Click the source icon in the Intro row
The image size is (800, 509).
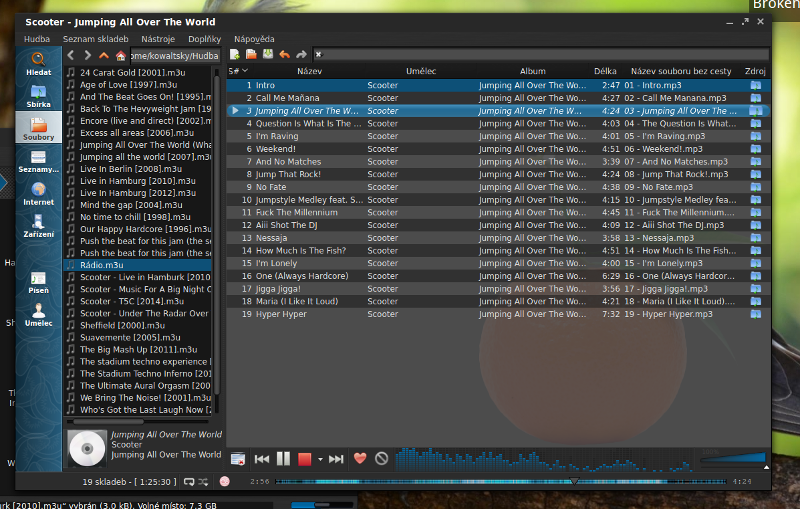pyautogui.click(x=756, y=85)
